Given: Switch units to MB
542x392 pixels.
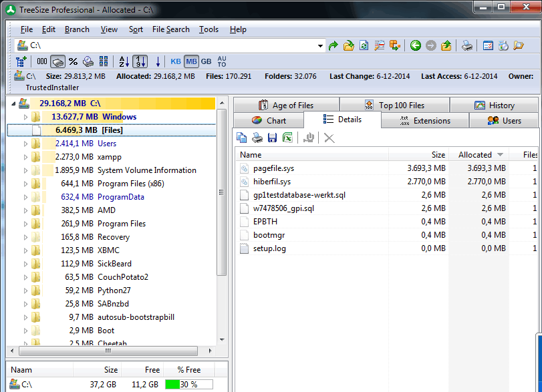Looking at the screenshot, I should tap(191, 61).
